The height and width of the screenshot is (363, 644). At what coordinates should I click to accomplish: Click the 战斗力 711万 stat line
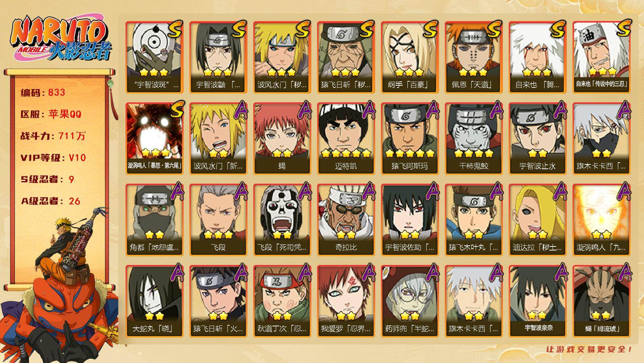53,136
